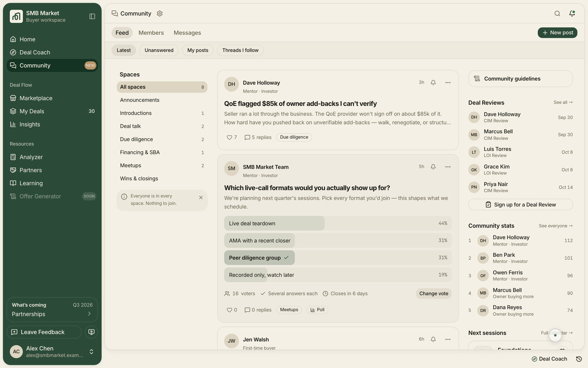
Task: Dismiss the Everyone is in every space notice
Action: 201,197
